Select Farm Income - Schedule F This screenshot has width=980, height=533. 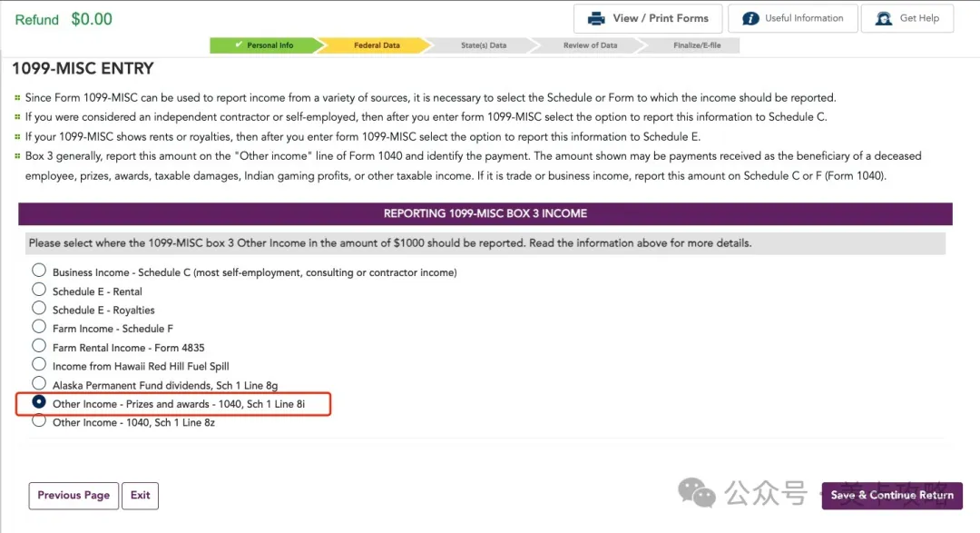click(39, 327)
